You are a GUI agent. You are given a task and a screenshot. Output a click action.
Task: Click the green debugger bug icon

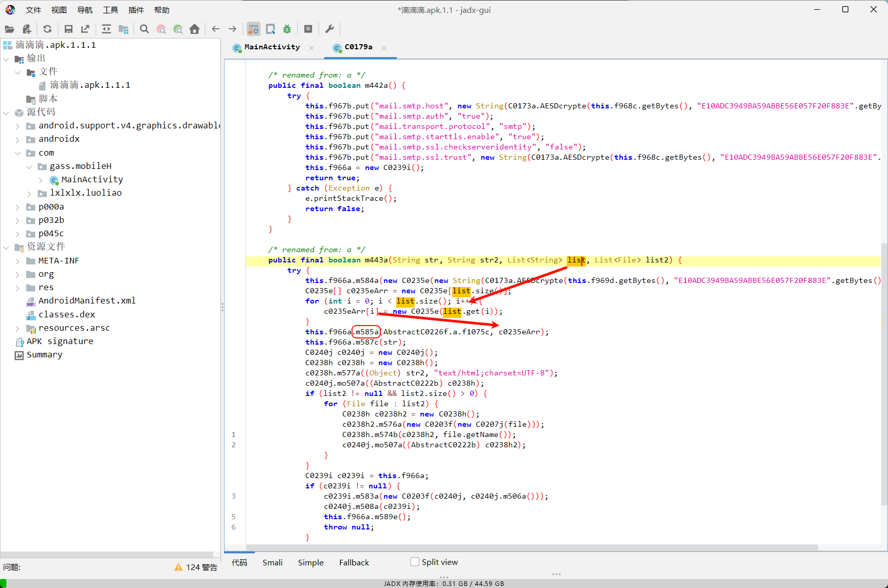click(x=287, y=29)
